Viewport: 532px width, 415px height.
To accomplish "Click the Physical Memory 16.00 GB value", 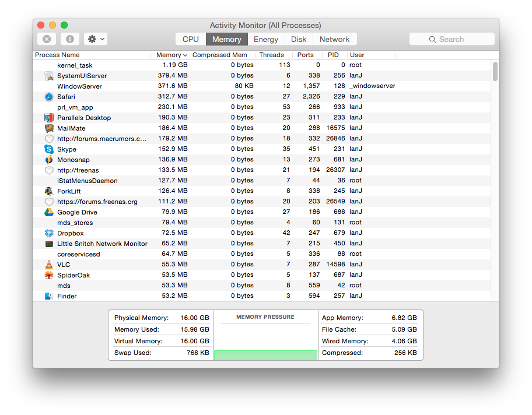I will tap(194, 318).
